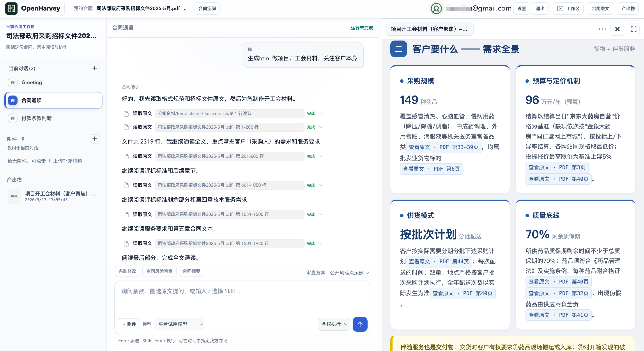Open the 平台试用模型 model dropdown
The image size is (644, 351).
(179, 324)
